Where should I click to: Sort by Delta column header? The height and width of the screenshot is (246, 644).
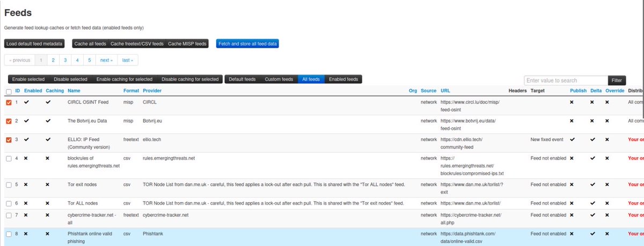(596, 91)
